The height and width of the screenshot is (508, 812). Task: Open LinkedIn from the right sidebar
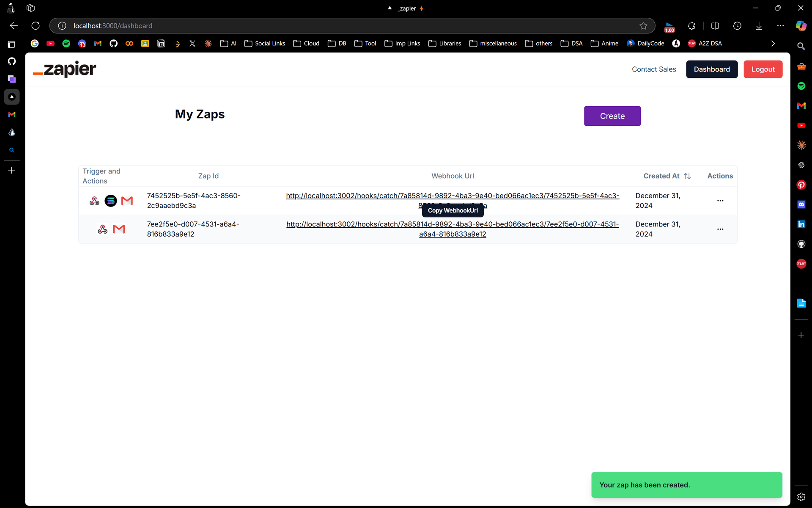point(802,224)
